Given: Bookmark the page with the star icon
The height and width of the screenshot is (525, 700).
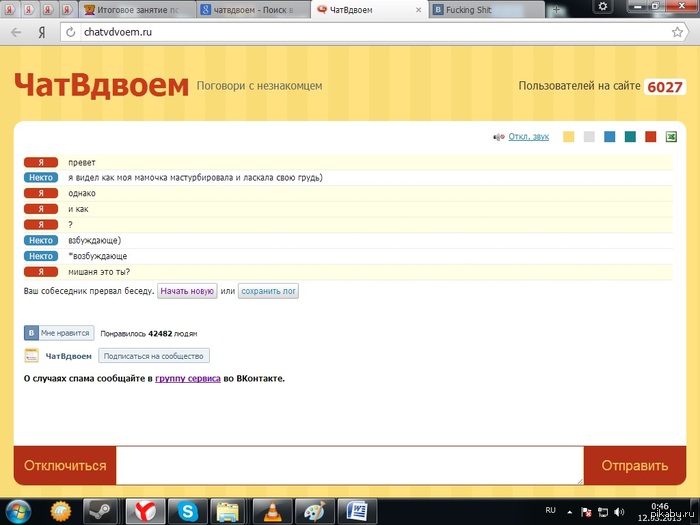Looking at the screenshot, I should 677,32.
